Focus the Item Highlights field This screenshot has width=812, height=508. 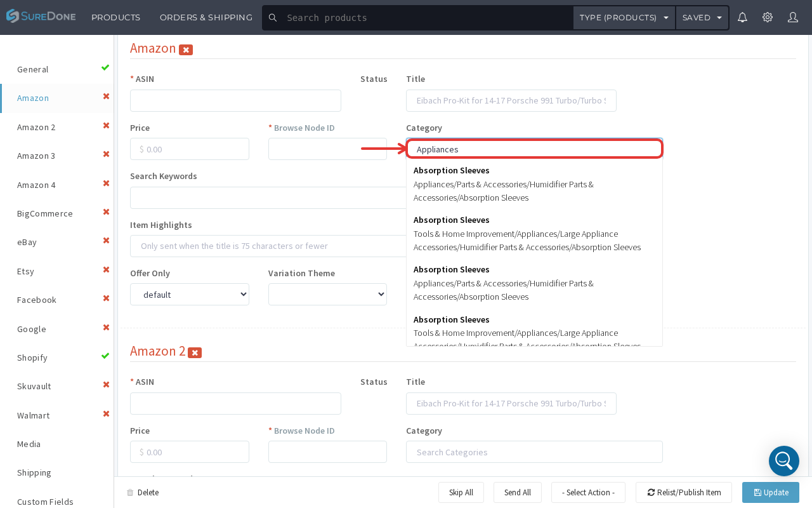click(268, 246)
